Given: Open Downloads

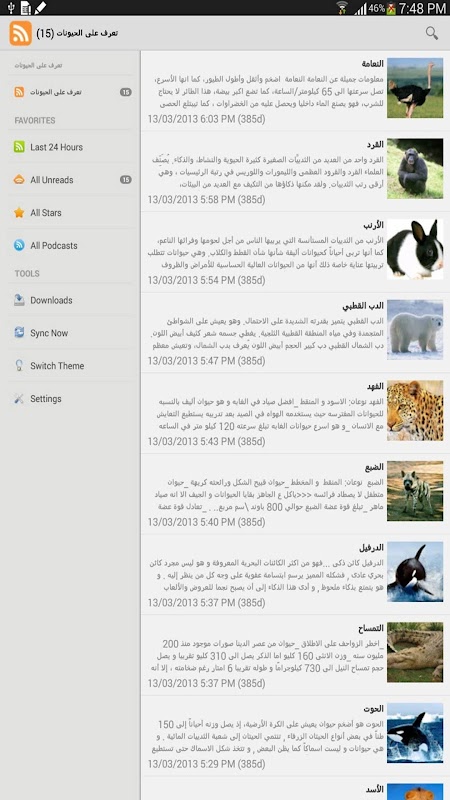Looking at the screenshot, I should 51,300.
